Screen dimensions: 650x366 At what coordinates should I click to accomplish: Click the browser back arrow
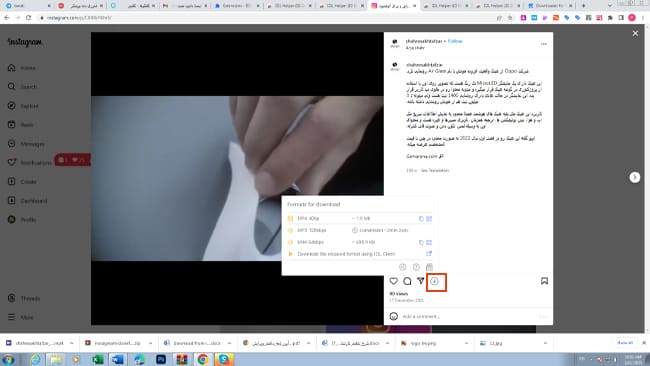coord(7,18)
